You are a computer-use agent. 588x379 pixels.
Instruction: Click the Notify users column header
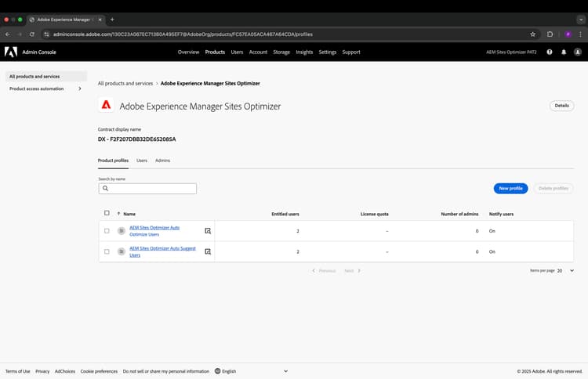tap(502, 215)
